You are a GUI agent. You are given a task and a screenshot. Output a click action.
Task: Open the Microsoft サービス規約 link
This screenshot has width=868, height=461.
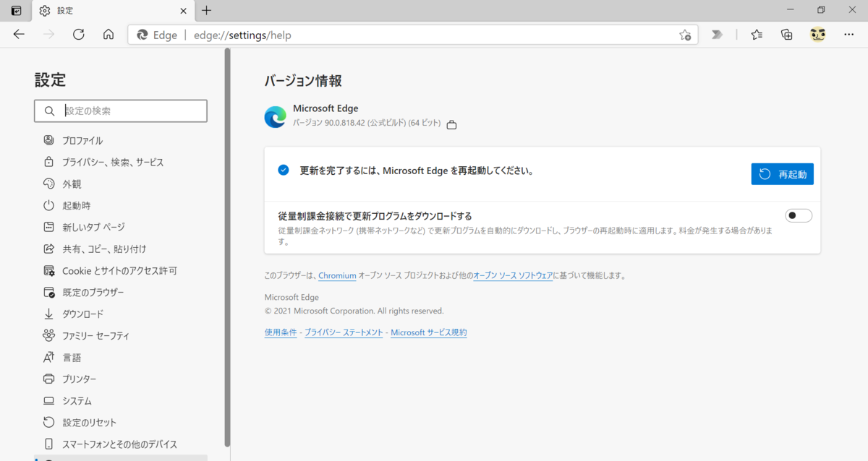[x=429, y=332]
